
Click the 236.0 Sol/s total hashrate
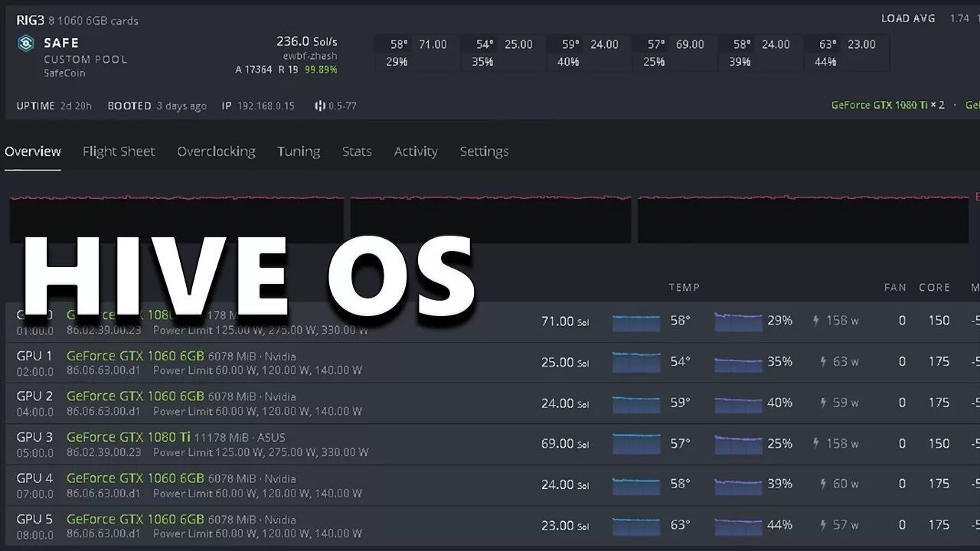[x=307, y=41]
